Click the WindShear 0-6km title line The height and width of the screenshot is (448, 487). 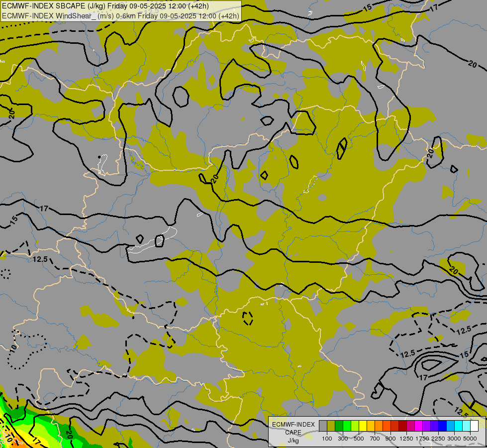tap(120, 16)
